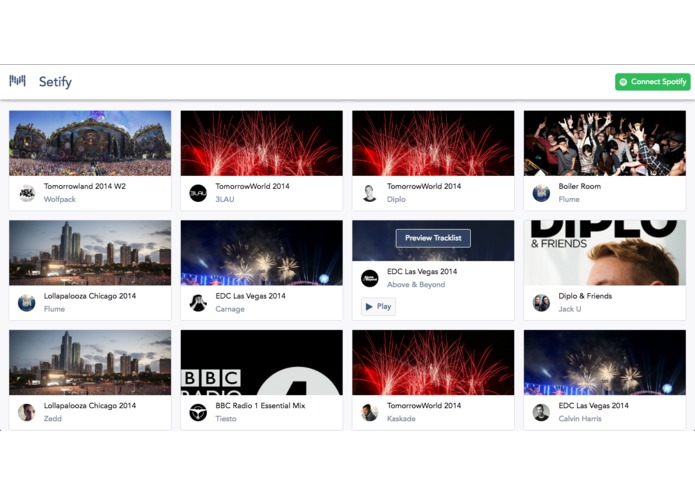Click EDC Las Vegas 2014 title above Carnage
695x494 pixels.
click(x=250, y=296)
